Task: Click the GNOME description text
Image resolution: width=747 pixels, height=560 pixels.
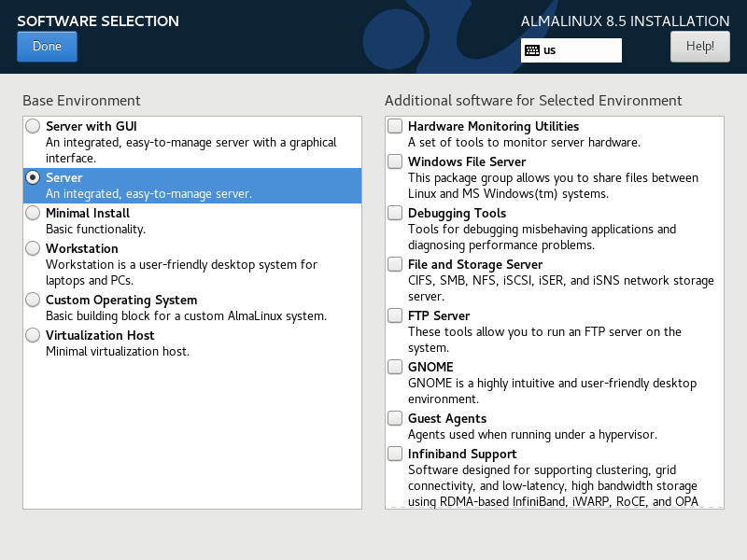Action: 551,391
